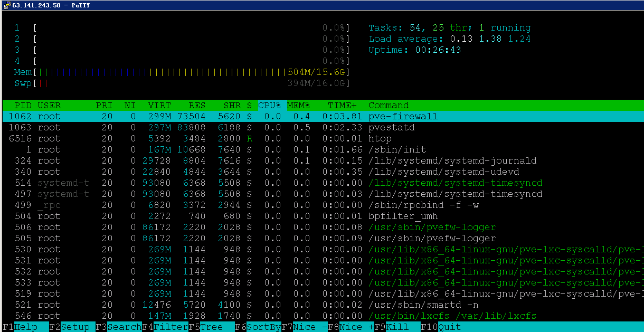Select the /sbin/rpcbind -f -w row
The height and width of the screenshot is (332, 644).
click(322, 205)
